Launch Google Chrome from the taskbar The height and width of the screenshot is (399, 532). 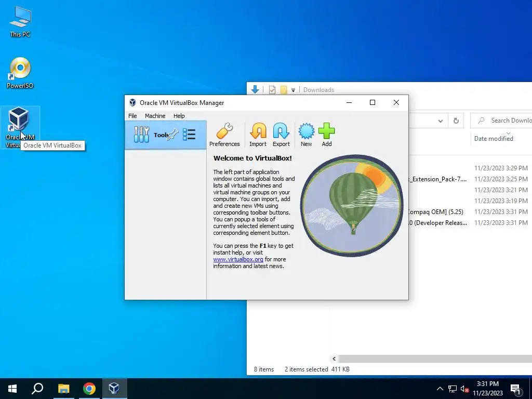tap(89, 389)
